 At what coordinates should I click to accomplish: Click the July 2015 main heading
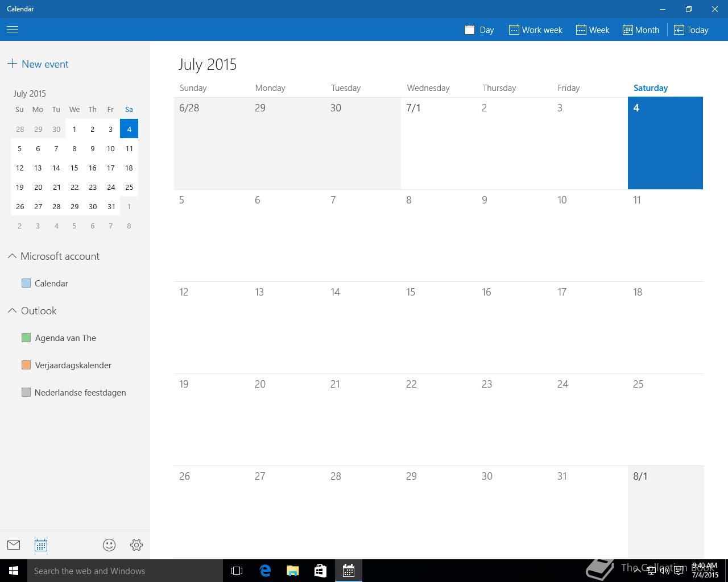(x=208, y=64)
